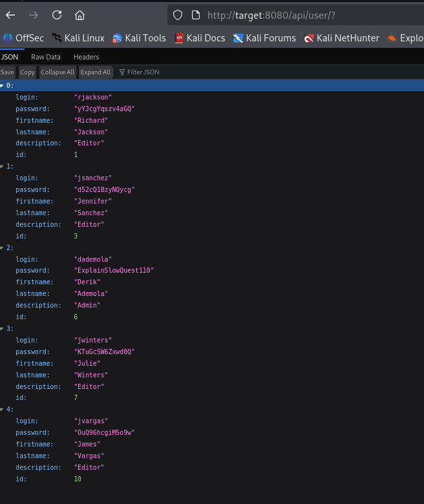The image size is (424, 504).
Task: Click the Save button
Action: 7,72
